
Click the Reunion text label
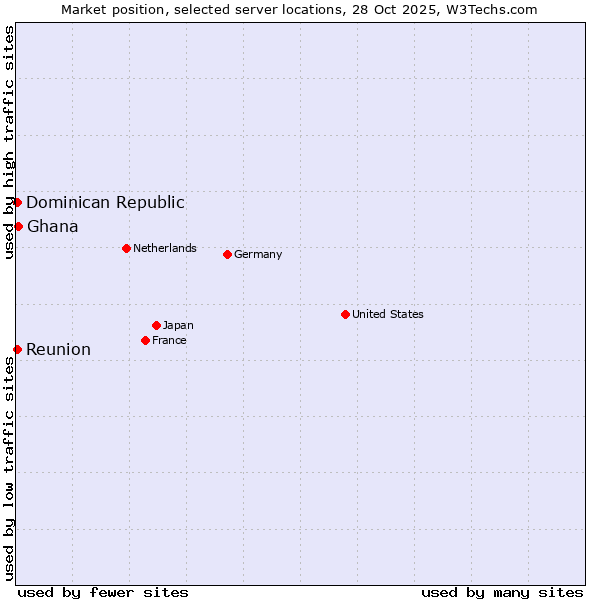point(58,349)
